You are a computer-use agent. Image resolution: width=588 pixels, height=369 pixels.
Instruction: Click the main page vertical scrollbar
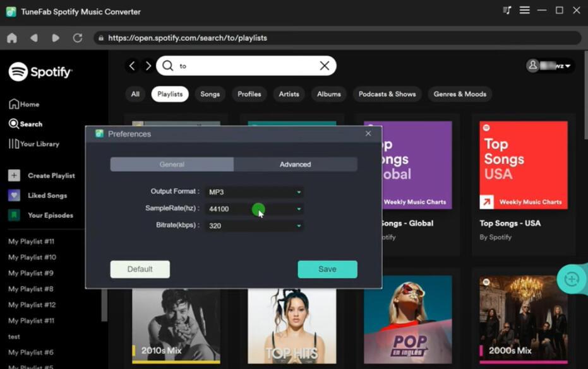pos(585,95)
